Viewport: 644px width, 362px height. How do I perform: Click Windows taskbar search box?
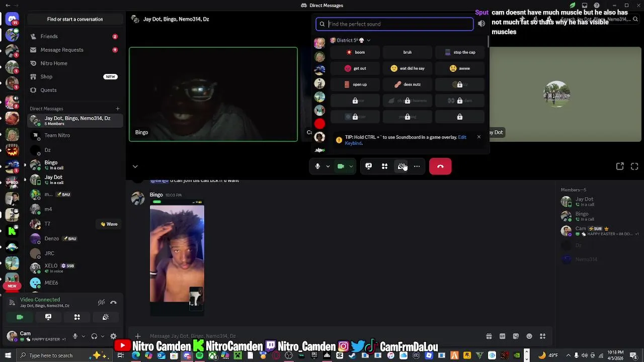(65, 355)
